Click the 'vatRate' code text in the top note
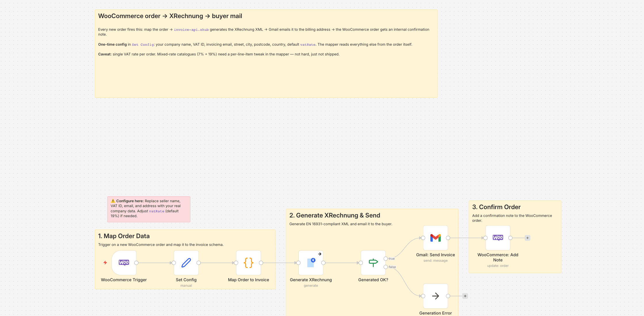 click(x=308, y=45)
